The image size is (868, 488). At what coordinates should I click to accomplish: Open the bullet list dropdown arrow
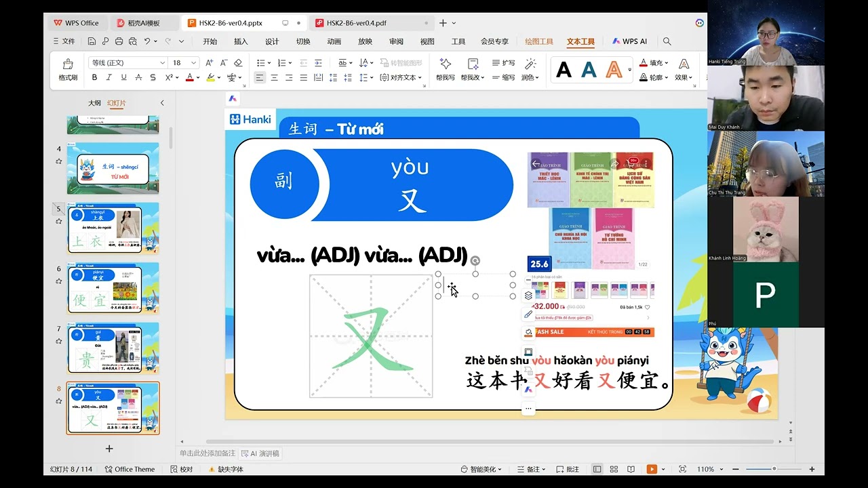click(x=269, y=63)
